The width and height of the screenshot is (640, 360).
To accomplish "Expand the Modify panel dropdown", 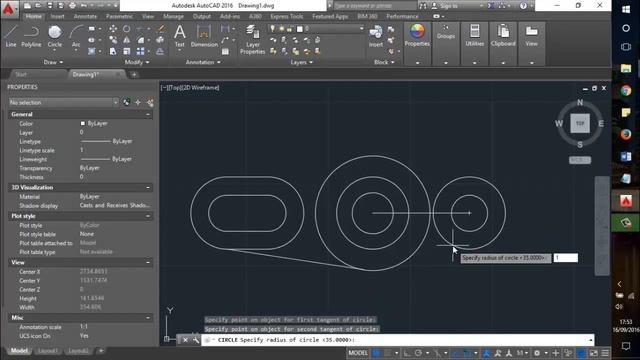I will pyautogui.click(x=137, y=62).
